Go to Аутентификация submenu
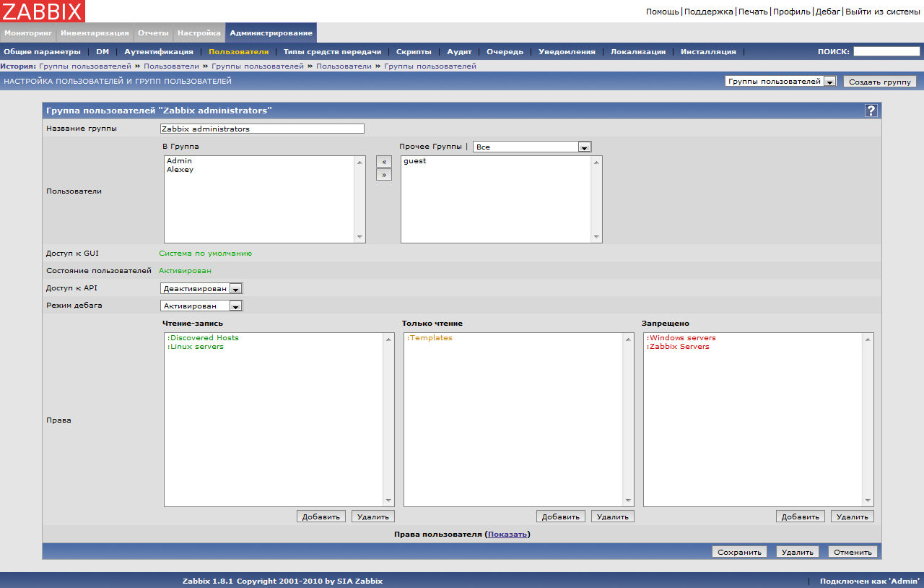Image resolution: width=924 pixels, height=588 pixels. [159, 52]
